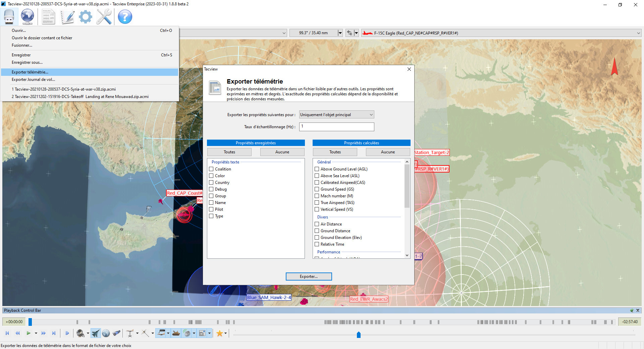Toggle the tank ground units icon
The width and height of the screenshot is (644, 349).
click(x=176, y=333)
